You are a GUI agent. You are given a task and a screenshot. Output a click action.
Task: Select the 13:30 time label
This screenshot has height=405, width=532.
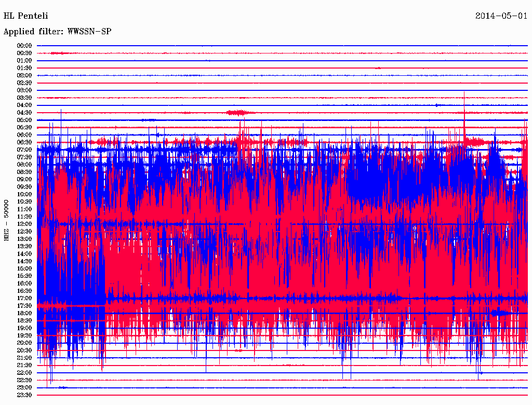[x=24, y=246]
